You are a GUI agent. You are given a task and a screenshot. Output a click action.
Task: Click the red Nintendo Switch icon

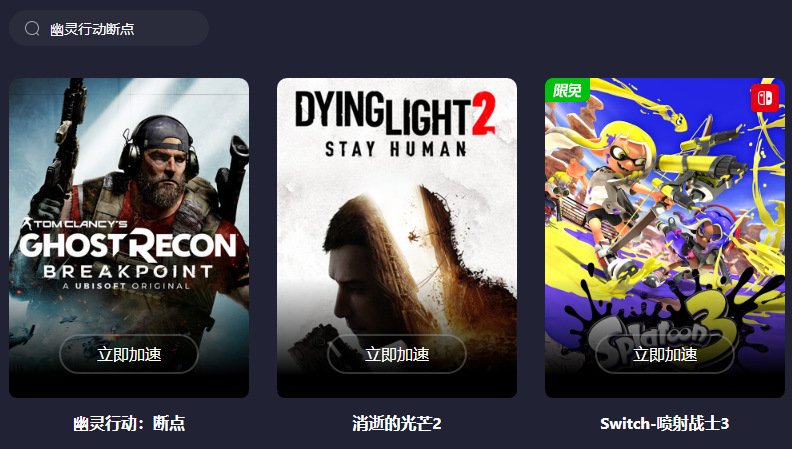click(765, 97)
